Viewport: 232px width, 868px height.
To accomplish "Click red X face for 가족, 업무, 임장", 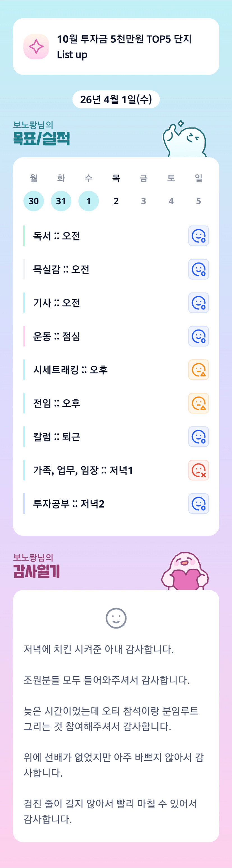I will click(x=198, y=470).
